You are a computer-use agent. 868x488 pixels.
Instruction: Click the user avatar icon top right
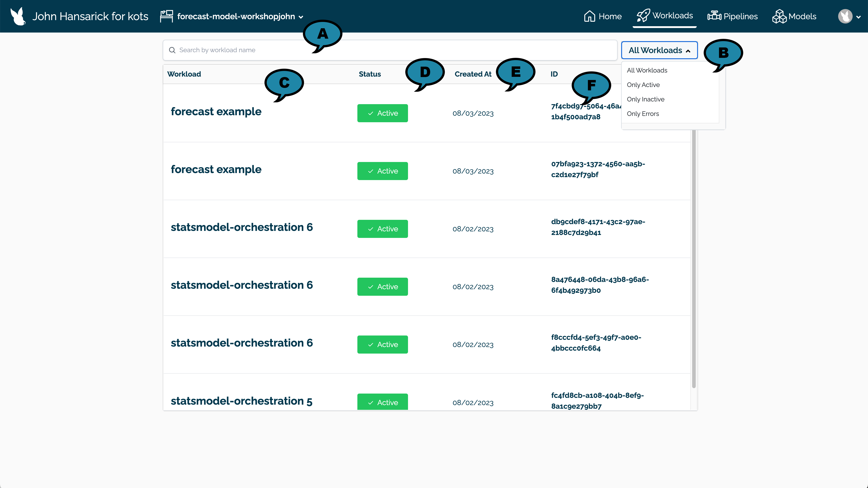click(x=846, y=16)
